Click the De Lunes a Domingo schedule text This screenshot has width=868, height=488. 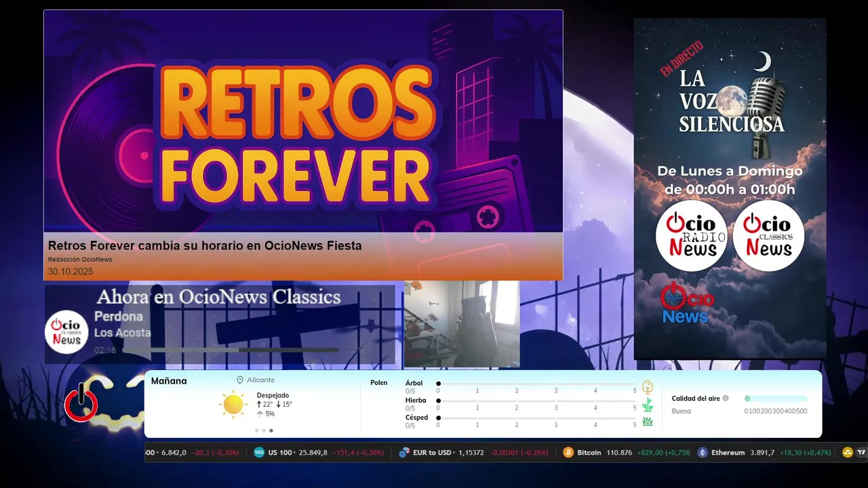click(730, 180)
